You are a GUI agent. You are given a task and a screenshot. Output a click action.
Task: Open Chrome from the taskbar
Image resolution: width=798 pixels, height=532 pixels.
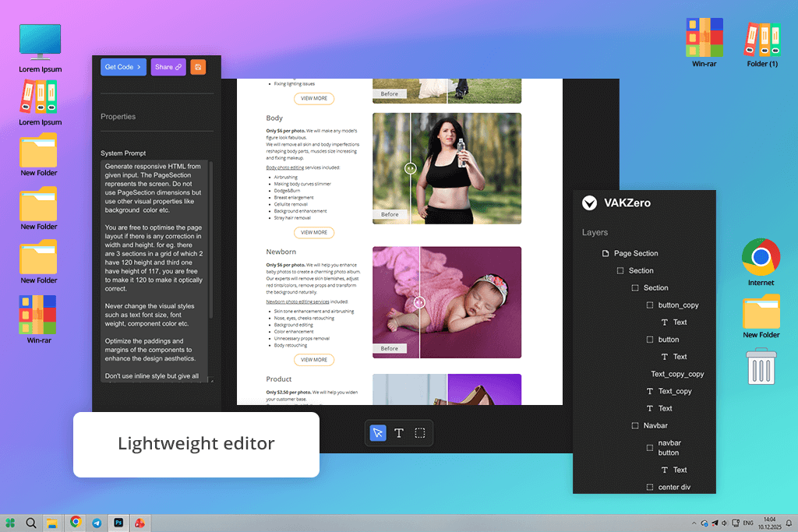pos(76,522)
